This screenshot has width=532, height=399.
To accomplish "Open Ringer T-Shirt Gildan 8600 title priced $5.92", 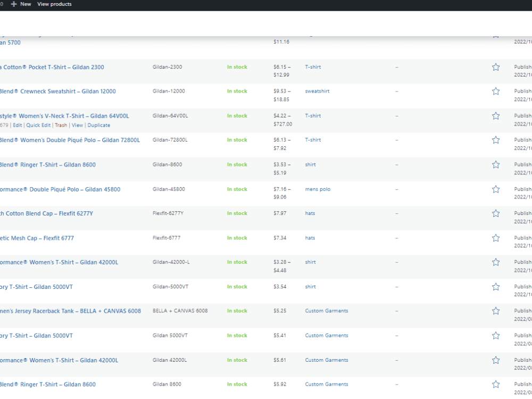I will pos(48,385).
